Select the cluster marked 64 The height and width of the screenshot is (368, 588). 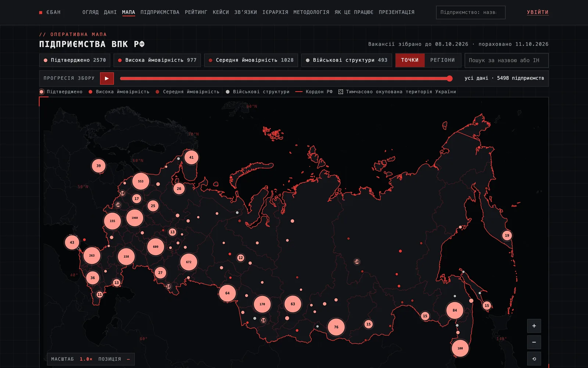[227, 293]
